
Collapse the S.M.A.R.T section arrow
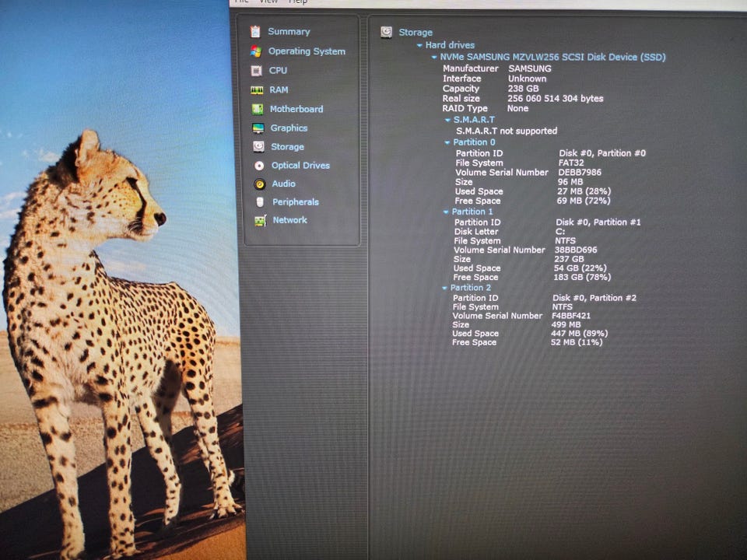(x=447, y=120)
